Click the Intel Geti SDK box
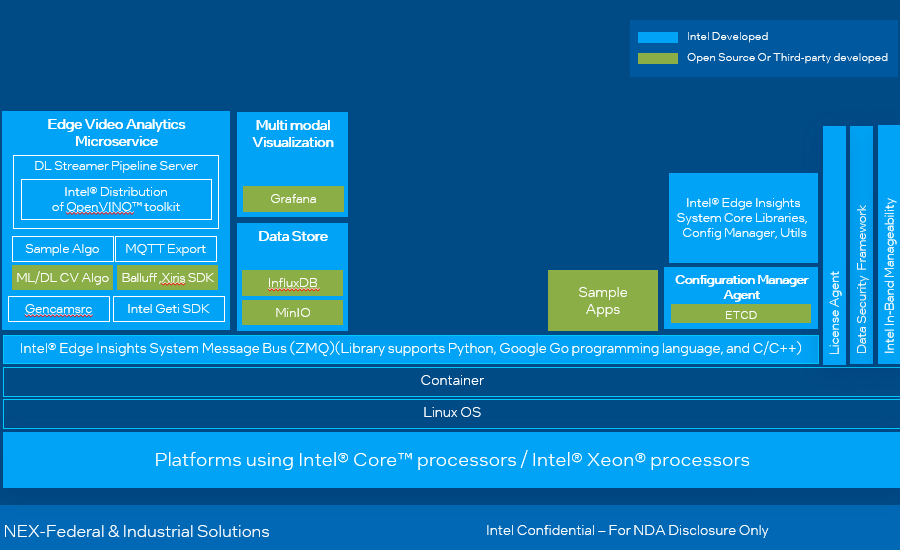 (168, 309)
